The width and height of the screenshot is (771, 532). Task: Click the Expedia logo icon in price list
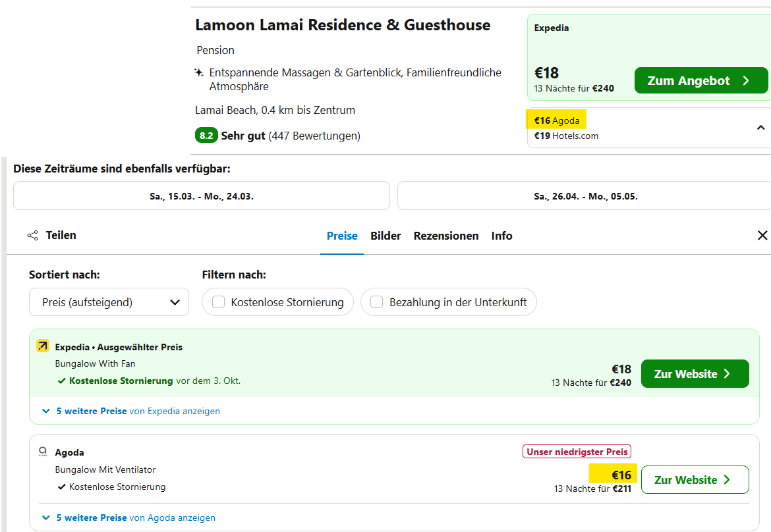coord(43,346)
